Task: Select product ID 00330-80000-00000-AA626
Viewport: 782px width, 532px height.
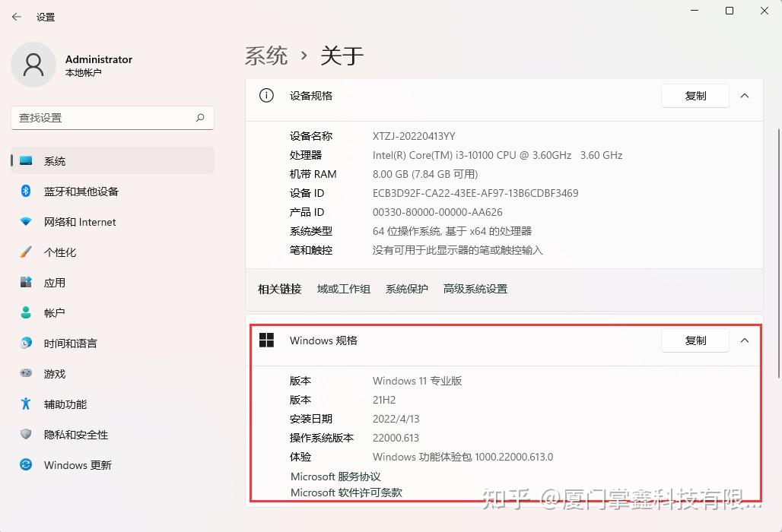Action: click(437, 212)
